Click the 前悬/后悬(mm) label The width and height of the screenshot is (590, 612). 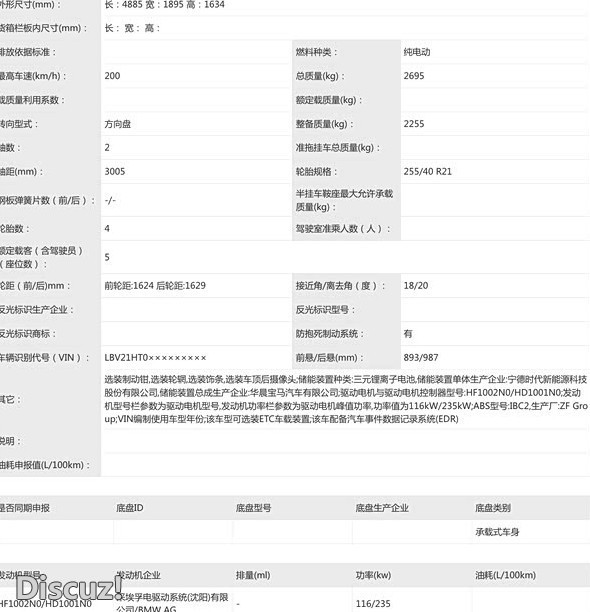click(x=329, y=358)
